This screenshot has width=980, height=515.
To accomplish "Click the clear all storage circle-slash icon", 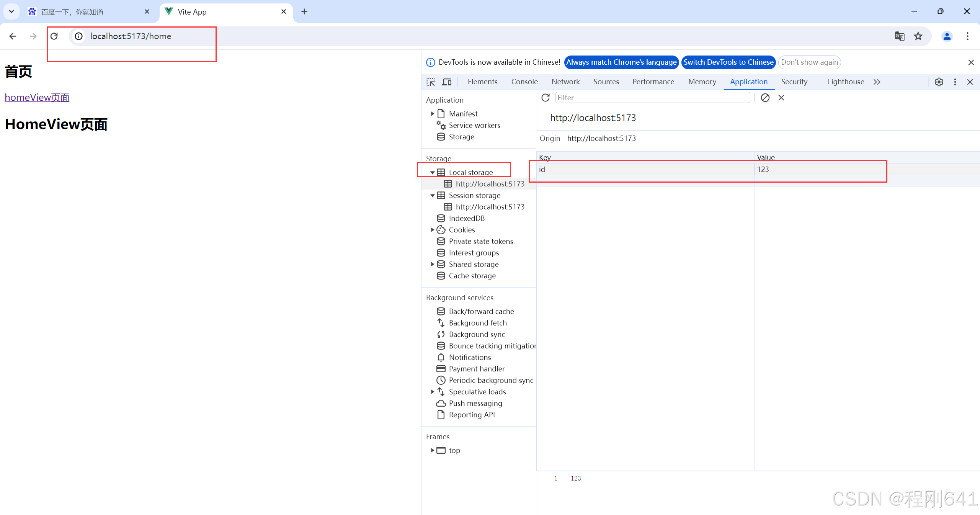I will point(765,98).
